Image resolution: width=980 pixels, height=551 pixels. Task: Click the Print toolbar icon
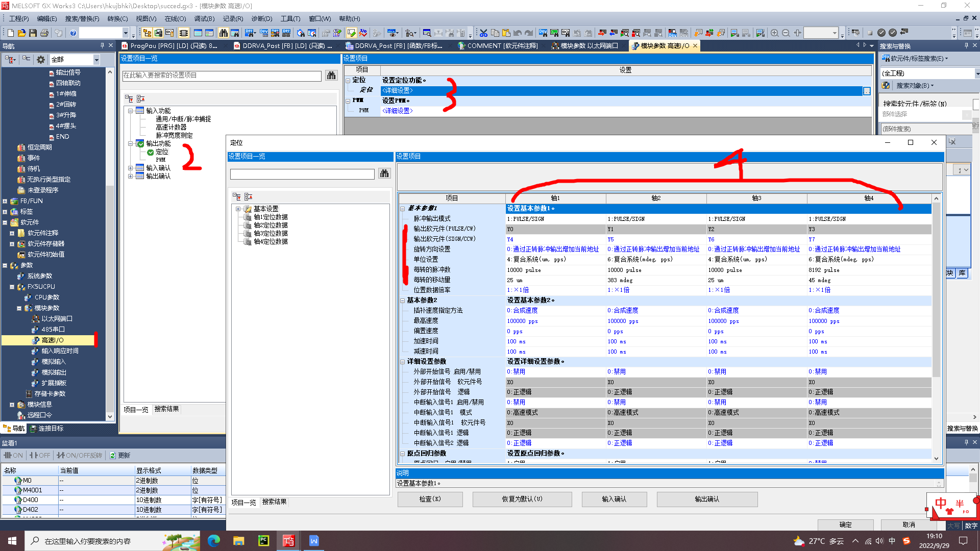[44, 33]
